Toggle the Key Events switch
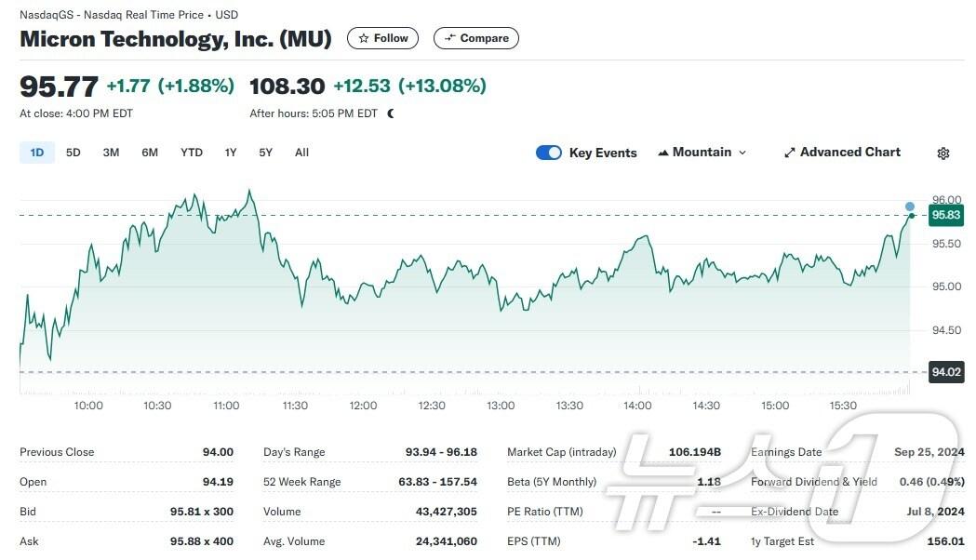The height and width of the screenshot is (560, 976). click(549, 153)
